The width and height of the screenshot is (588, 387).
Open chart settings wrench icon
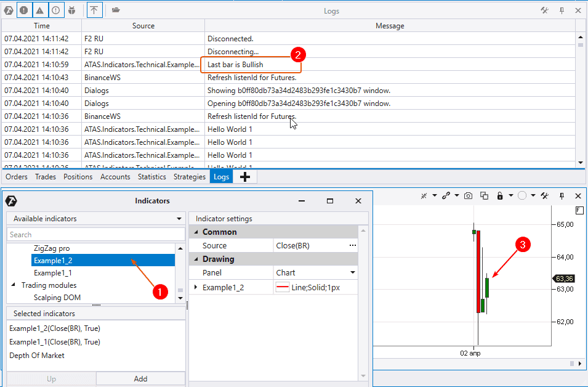pos(544,195)
